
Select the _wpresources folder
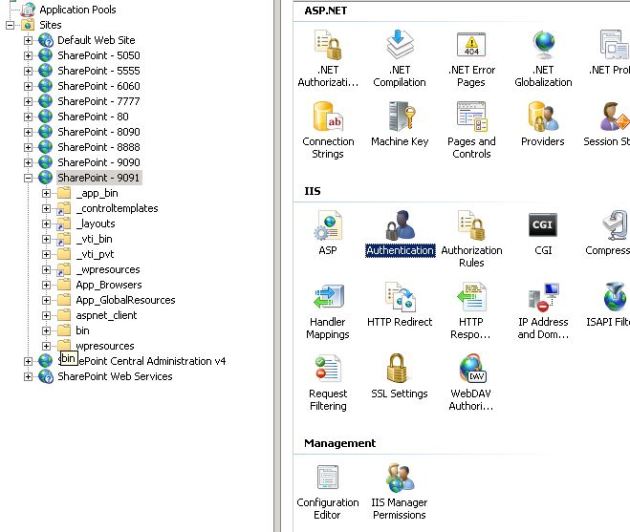coord(108,269)
